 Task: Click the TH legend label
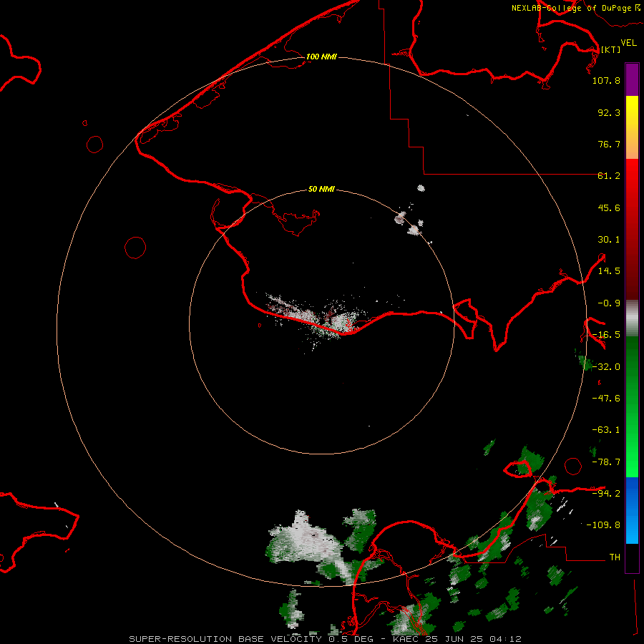pos(615,557)
